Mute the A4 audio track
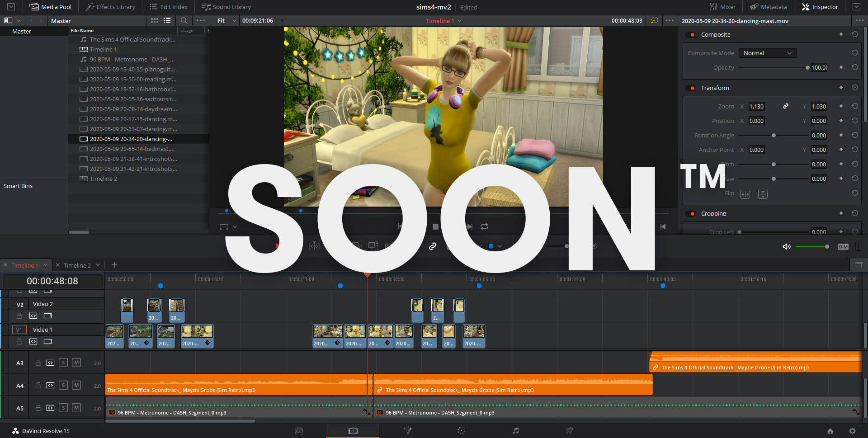Viewport: 868px width, 438px height. 76,385
